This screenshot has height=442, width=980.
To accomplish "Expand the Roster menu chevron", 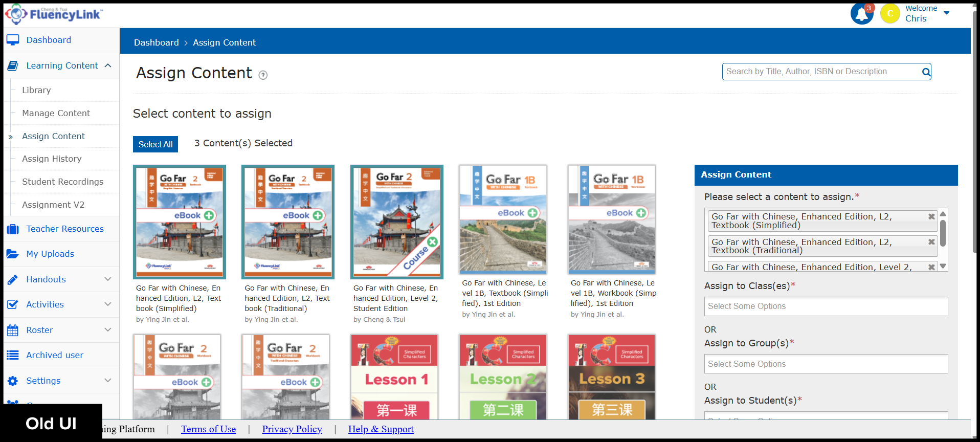I will [108, 329].
